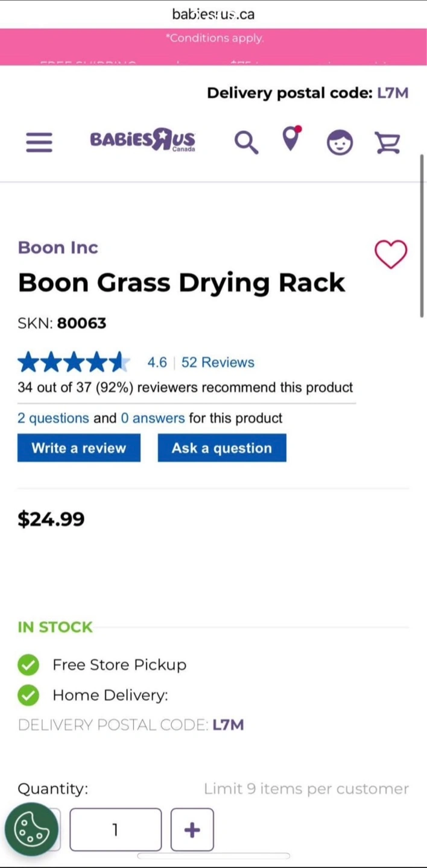
Task: Change the L7M delivery postal code in header
Action: 393,93
